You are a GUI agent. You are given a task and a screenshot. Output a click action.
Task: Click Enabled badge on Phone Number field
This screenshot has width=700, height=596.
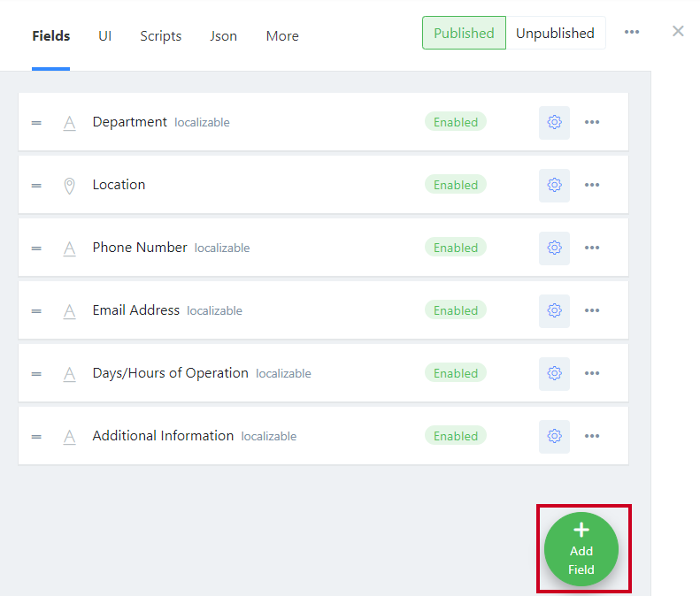click(x=456, y=248)
